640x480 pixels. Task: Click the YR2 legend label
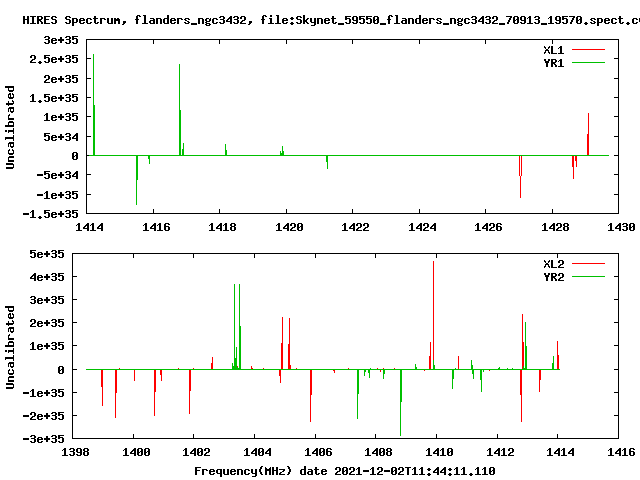[x=553, y=277]
